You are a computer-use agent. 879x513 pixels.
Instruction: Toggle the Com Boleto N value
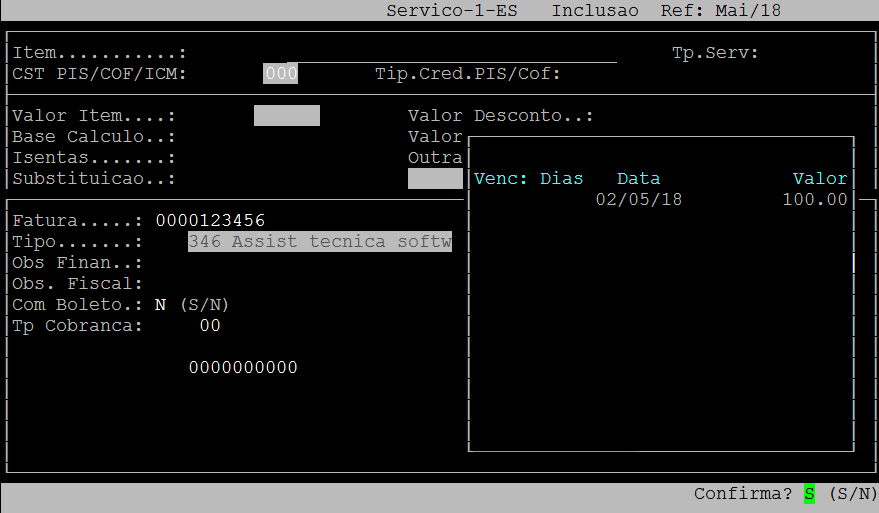[160, 305]
